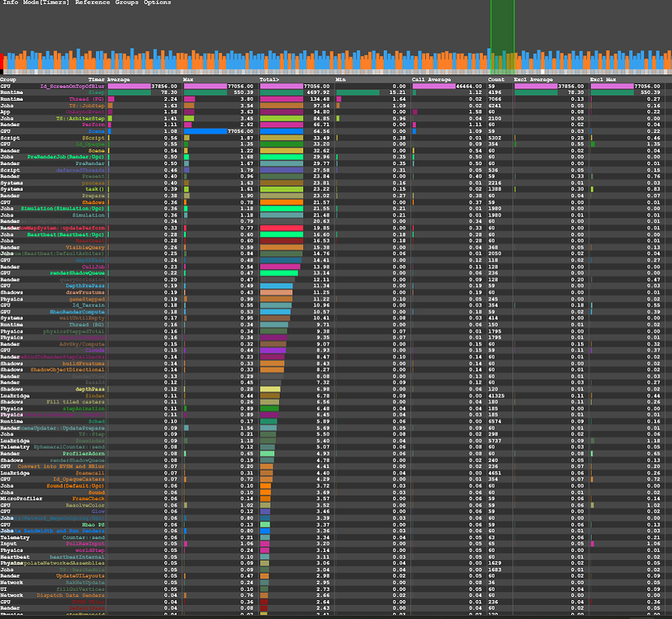This screenshot has width=672, height=619.
Task: Select the GPU Clouds timer
Action: click(x=95, y=350)
